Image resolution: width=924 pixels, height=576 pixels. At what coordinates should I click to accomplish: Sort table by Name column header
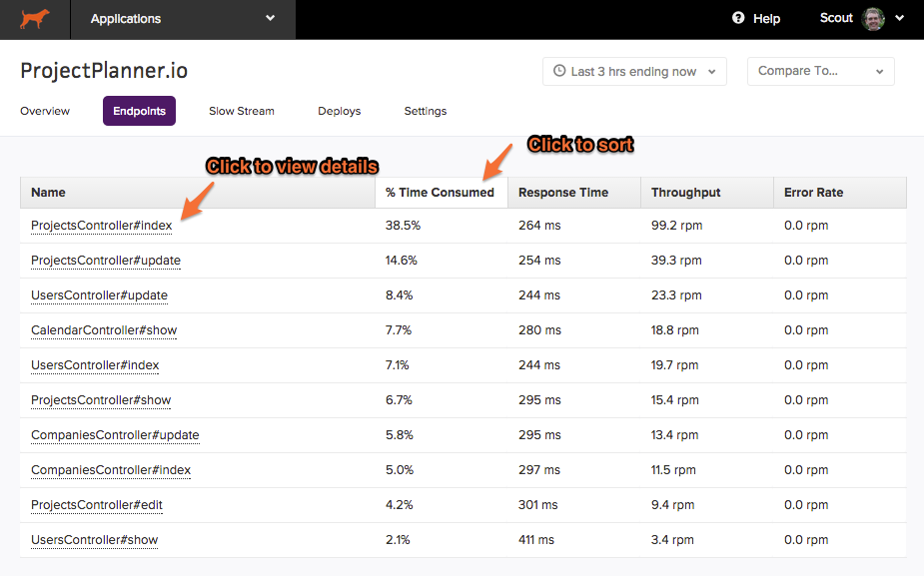198,193
